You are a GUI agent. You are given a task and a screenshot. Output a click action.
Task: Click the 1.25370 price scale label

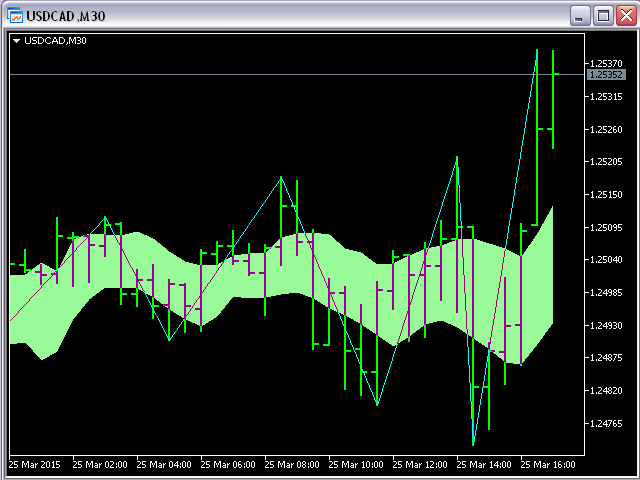(x=607, y=64)
